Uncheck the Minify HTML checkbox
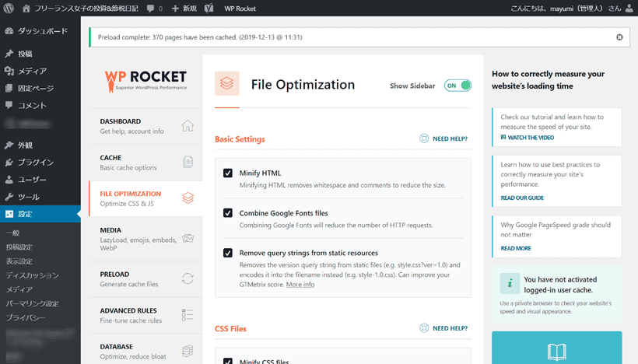The image size is (638, 364). [x=228, y=173]
